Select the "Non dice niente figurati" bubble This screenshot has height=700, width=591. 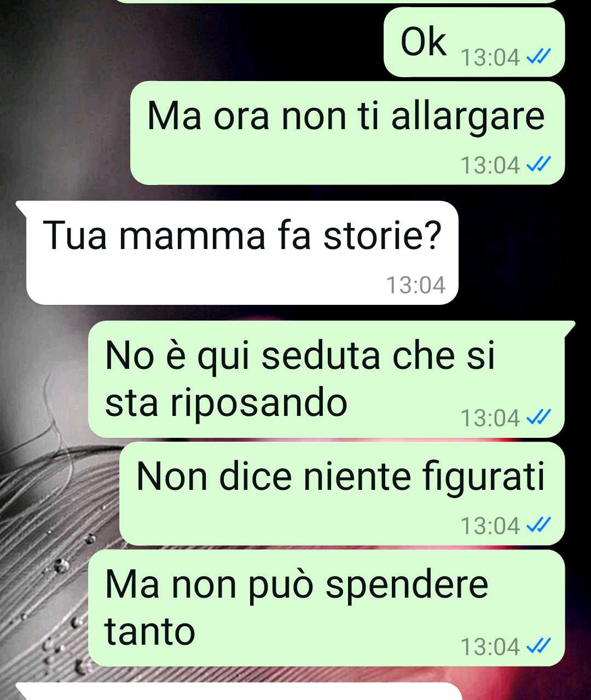click(x=342, y=494)
